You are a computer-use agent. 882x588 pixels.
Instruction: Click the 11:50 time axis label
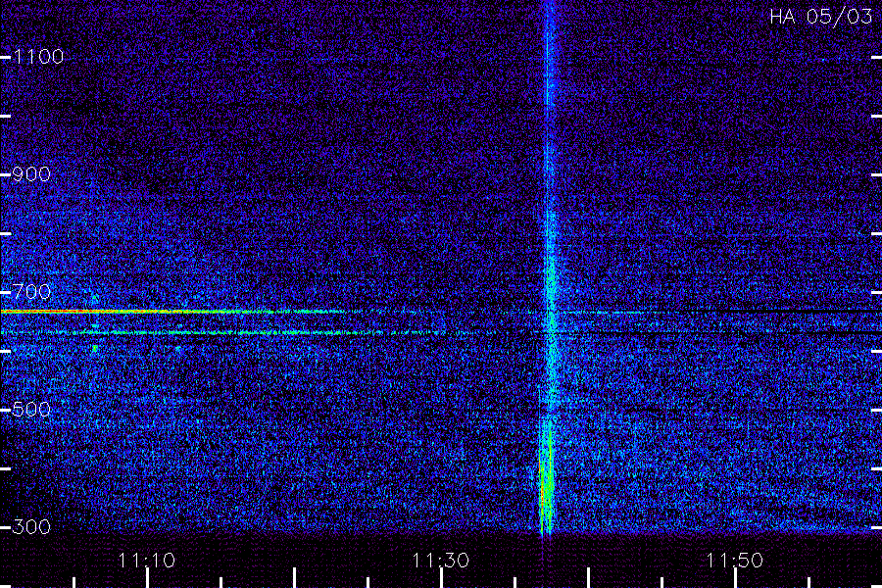[735, 561]
